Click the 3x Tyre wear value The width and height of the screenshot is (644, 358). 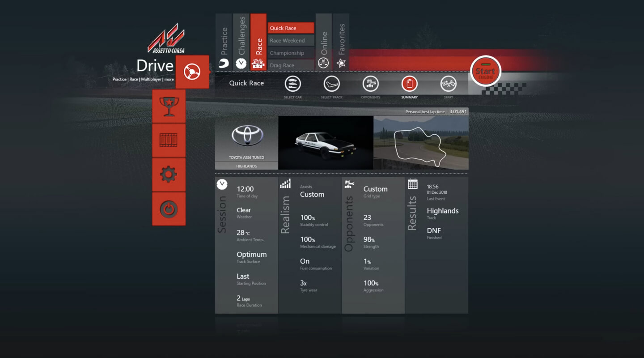(304, 283)
